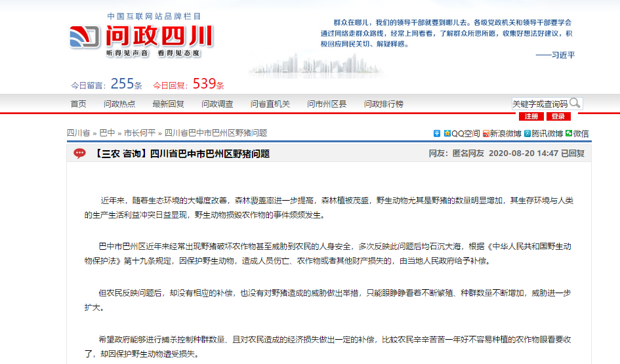The height and width of the screenshot is (364, 620).
Task: Click the red speech bubble post icon
Action: coord(79,153)
